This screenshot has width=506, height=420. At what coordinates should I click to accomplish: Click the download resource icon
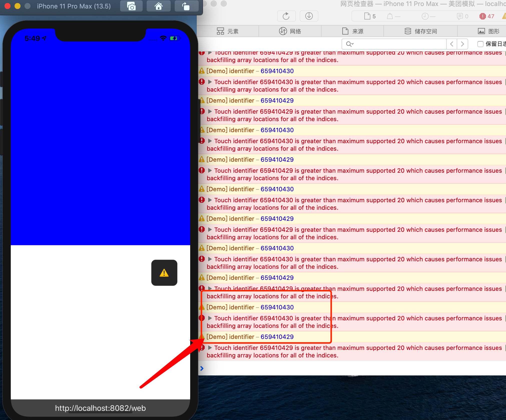point(309,16)
